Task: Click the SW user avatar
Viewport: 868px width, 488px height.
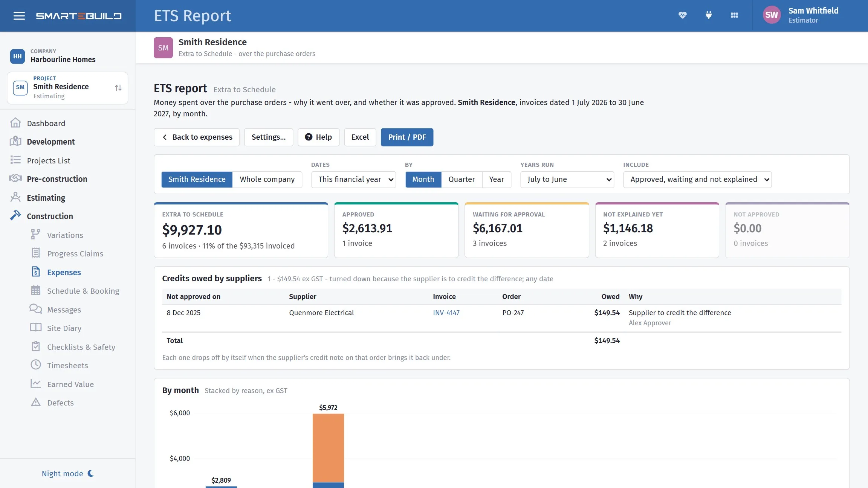Action: click(772, 15)
